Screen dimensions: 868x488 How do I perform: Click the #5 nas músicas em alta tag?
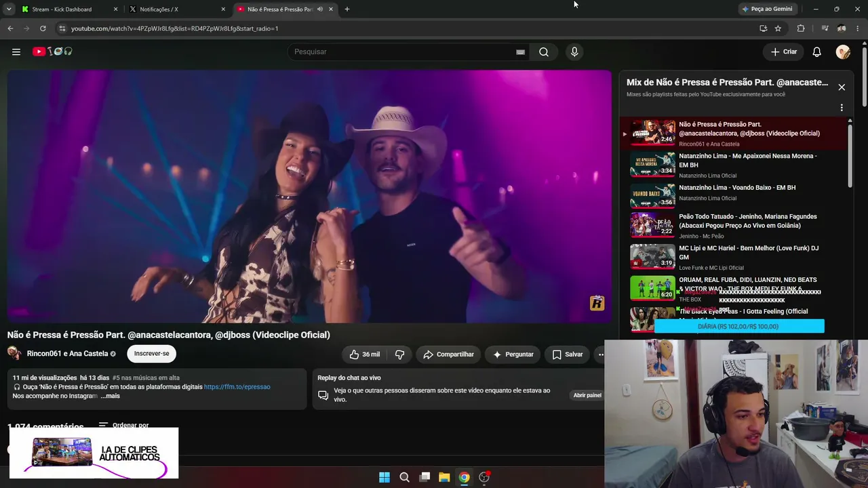point(146,378)
